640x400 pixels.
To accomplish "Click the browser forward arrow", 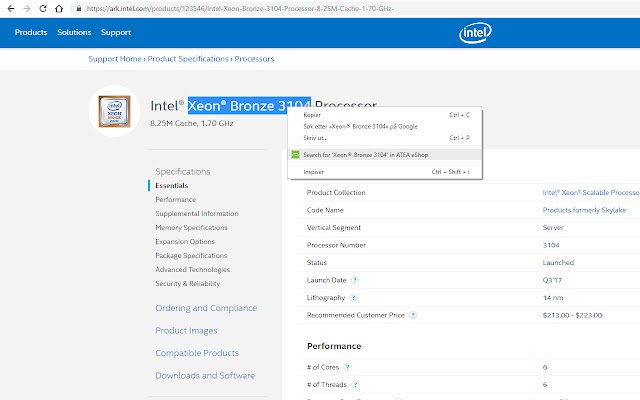I will click(x=27, y=9).
